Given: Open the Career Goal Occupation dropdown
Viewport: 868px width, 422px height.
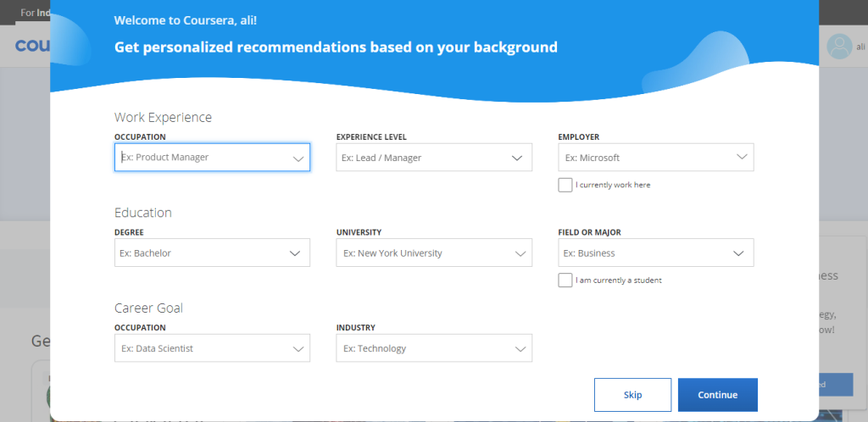Looking at the screenshot, I should (x=212, y=348).
